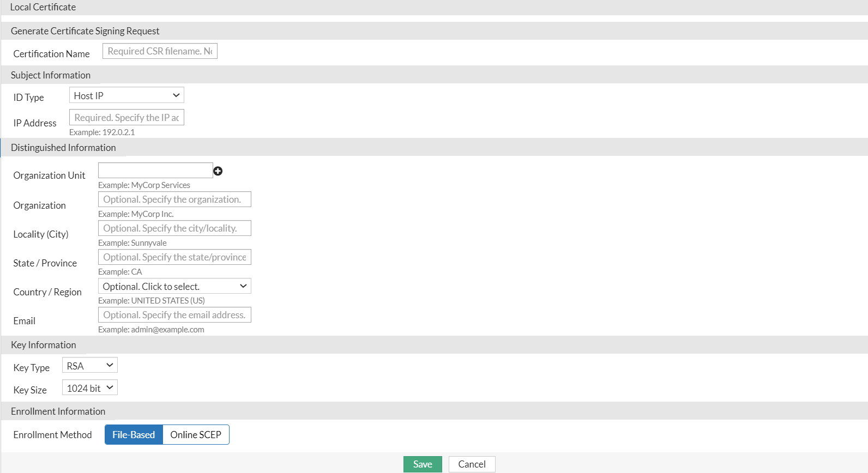The height and width of the screenshot is (473, 868).
Task: Click the 'Example: MyCorp Inc.' hint
Action: coord(136,214)
